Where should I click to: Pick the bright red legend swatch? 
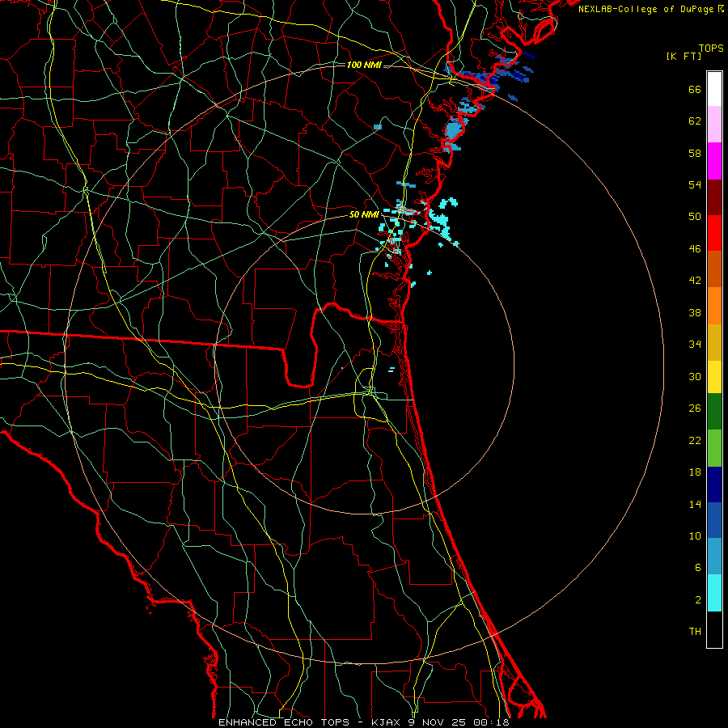point(714,233)
